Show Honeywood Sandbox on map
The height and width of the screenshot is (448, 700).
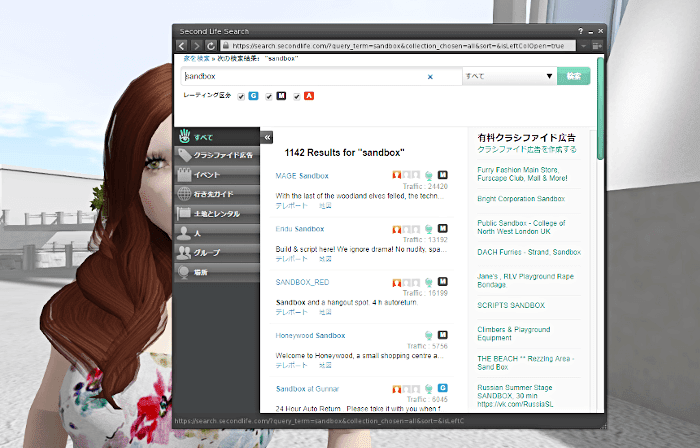tap(325, 365)
